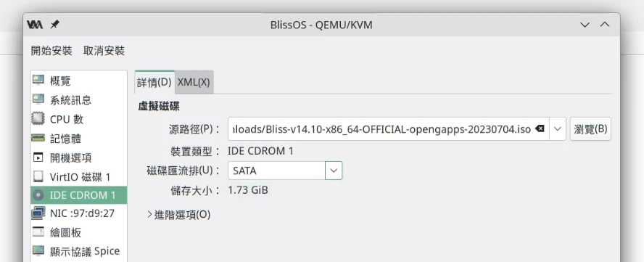Click the 開始安裝 button
The width and height of the screenshot is (644, 262).
(51, 51)
